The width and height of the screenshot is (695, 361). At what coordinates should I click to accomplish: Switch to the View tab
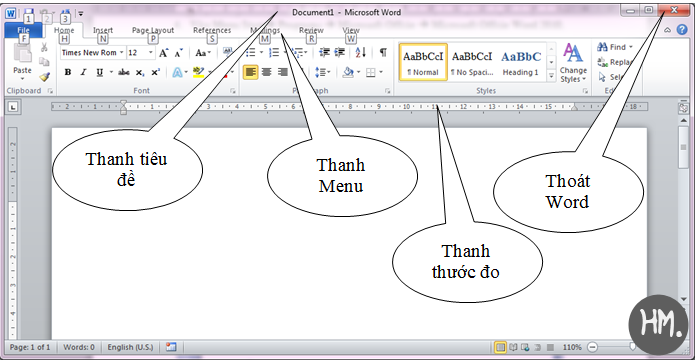point(351,30)
